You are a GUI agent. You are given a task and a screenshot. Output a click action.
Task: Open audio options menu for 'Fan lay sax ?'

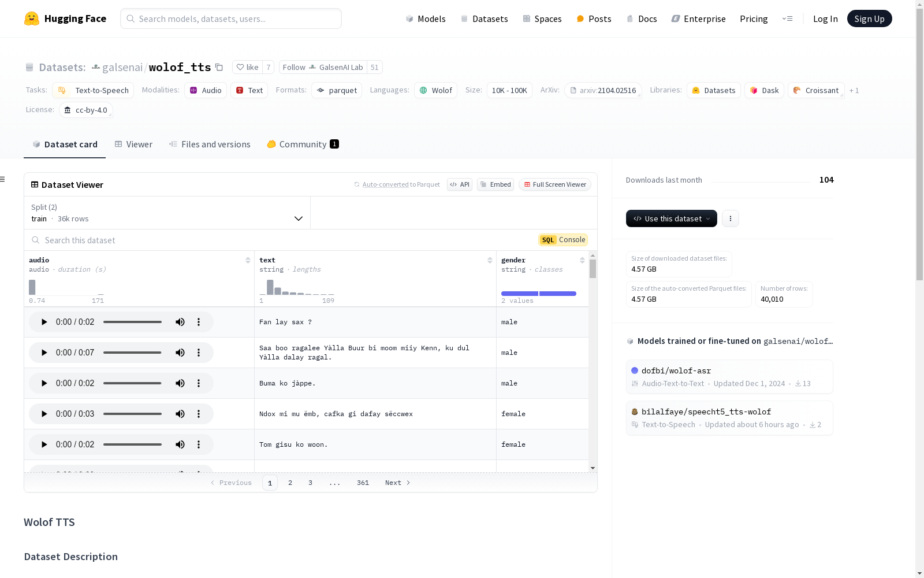point(199,322)
